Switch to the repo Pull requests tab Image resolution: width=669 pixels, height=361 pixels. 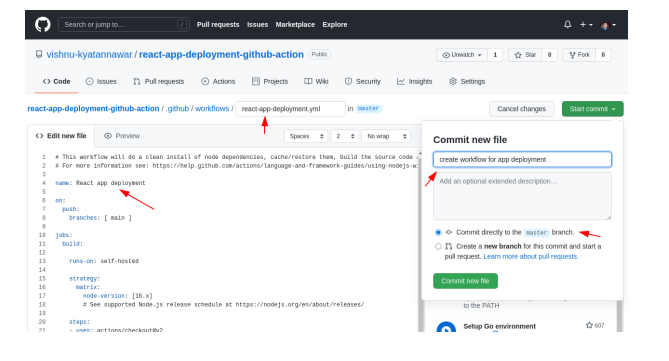click(x=158, y=82)
